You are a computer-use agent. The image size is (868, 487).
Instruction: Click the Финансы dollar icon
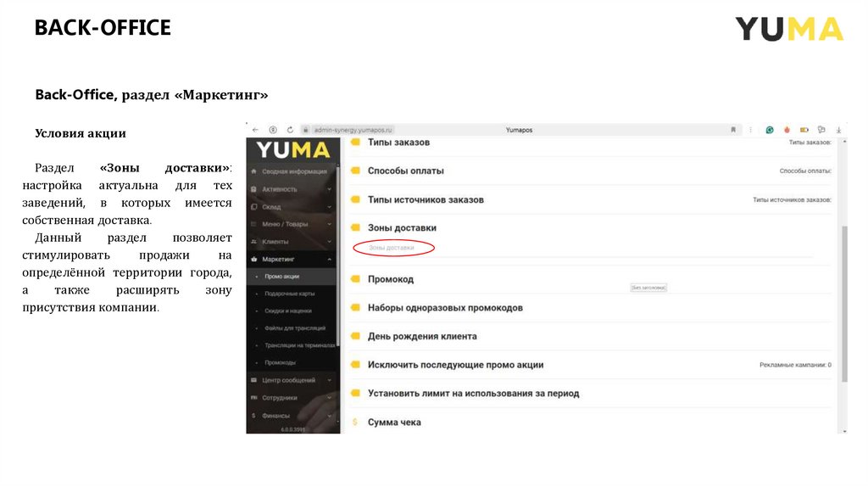(x=253, y=415)
